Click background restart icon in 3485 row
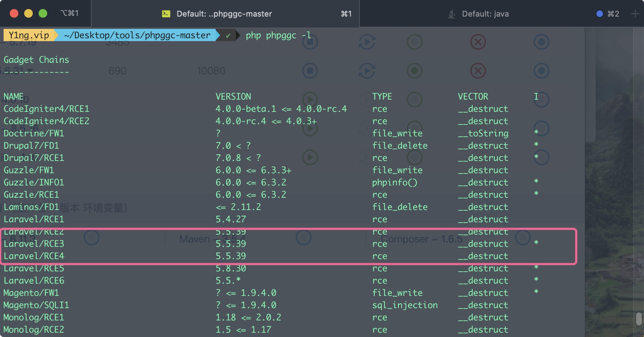Screen dimensions: 644x337 [367, 42]
